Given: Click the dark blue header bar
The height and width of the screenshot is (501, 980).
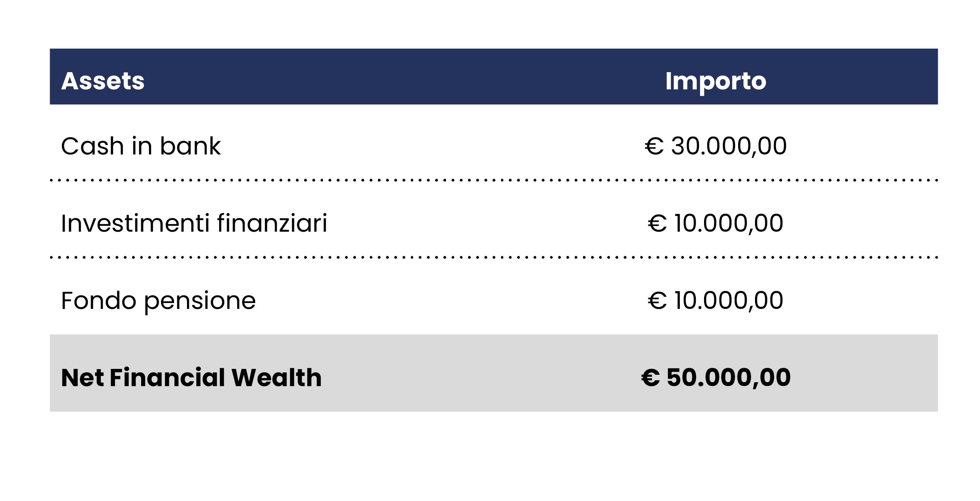Looking at the screenshot, I should 494,76.
